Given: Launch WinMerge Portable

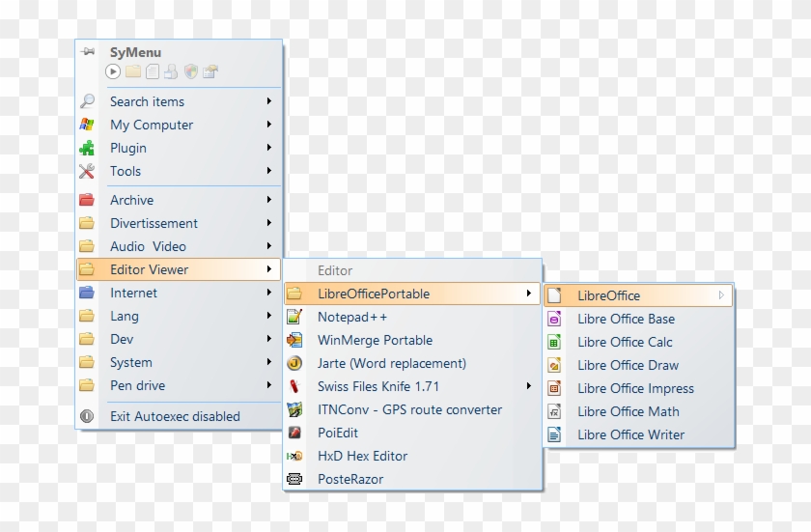Looking at the screenshot, I should (375, 340).
